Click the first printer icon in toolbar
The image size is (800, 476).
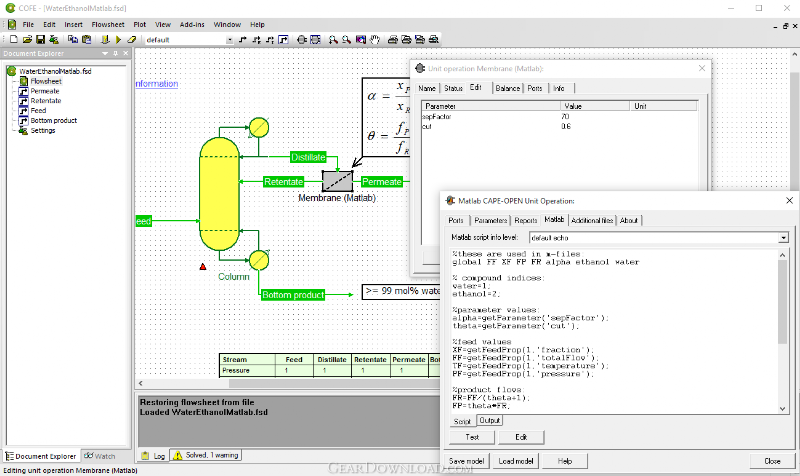[392, 39]
